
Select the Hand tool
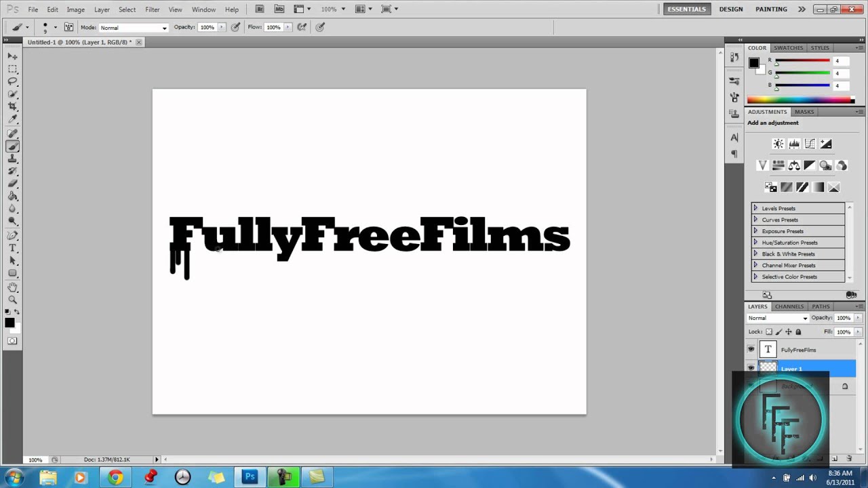[12, 287]
